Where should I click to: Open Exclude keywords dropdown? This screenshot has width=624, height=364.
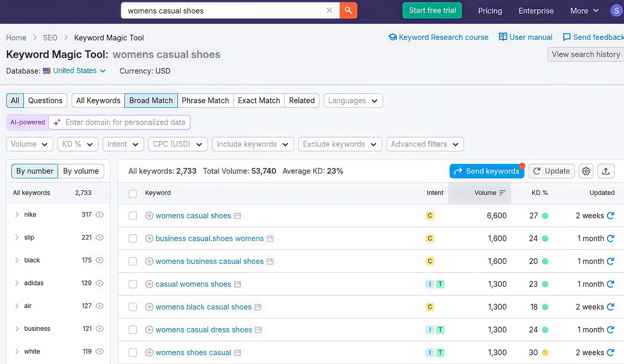pos(340,144)
